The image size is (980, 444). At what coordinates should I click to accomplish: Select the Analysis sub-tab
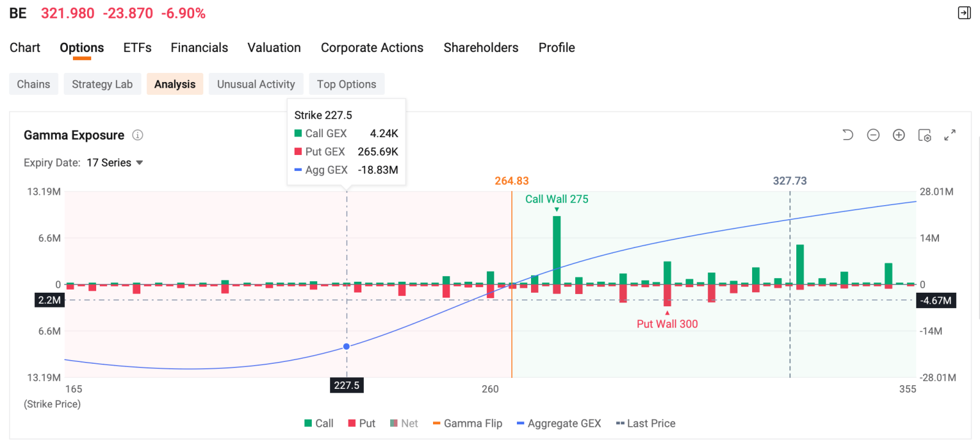175,84
